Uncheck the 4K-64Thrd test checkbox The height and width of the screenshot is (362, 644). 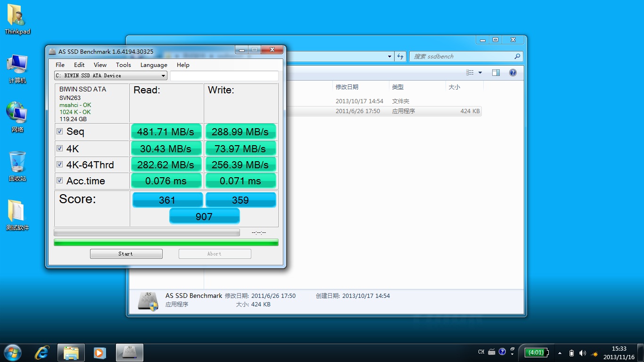pos(60,165)
